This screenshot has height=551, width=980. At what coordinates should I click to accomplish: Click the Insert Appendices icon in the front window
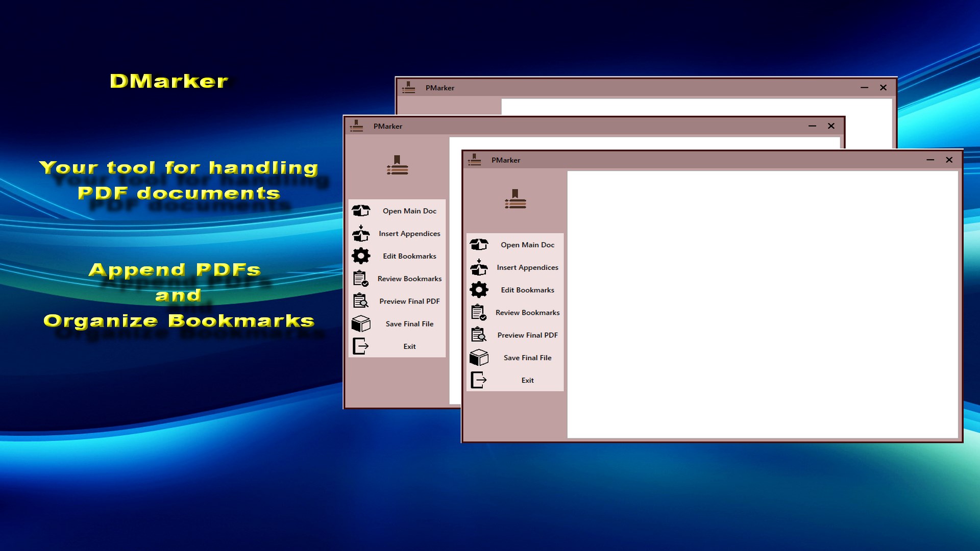pyautogui.click(x=479, y=267)
